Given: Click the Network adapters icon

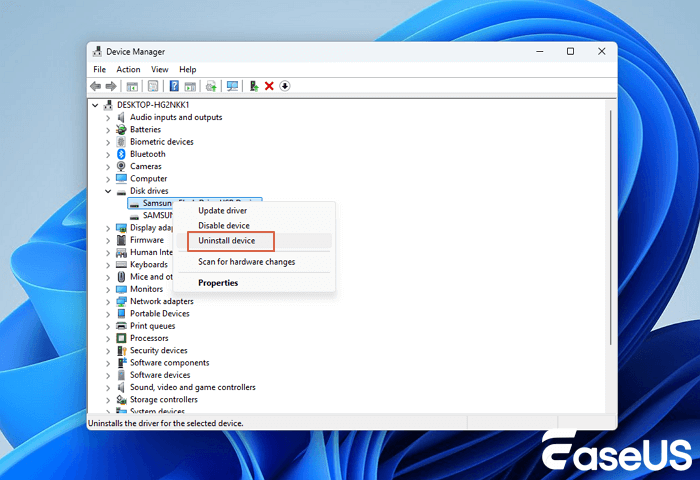Looking at the screenshot, I should click(x=121, y=301).
